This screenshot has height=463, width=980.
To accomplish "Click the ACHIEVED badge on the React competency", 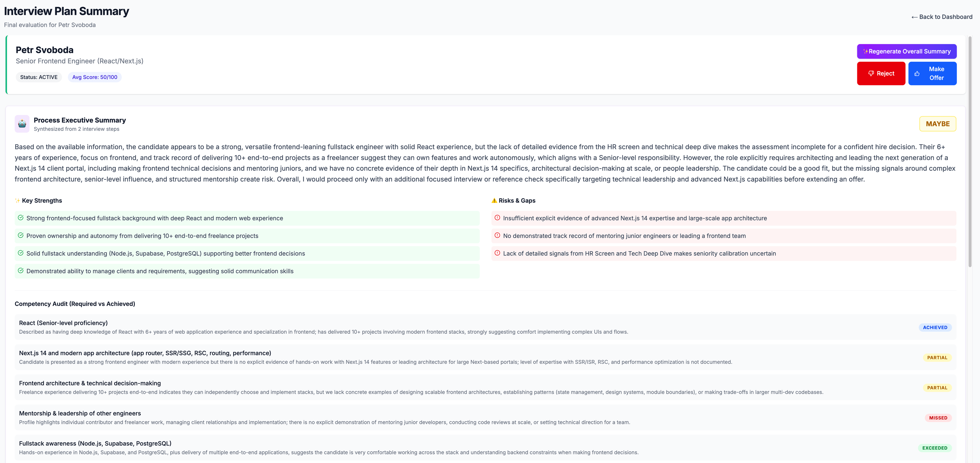I will pos(936,327).
